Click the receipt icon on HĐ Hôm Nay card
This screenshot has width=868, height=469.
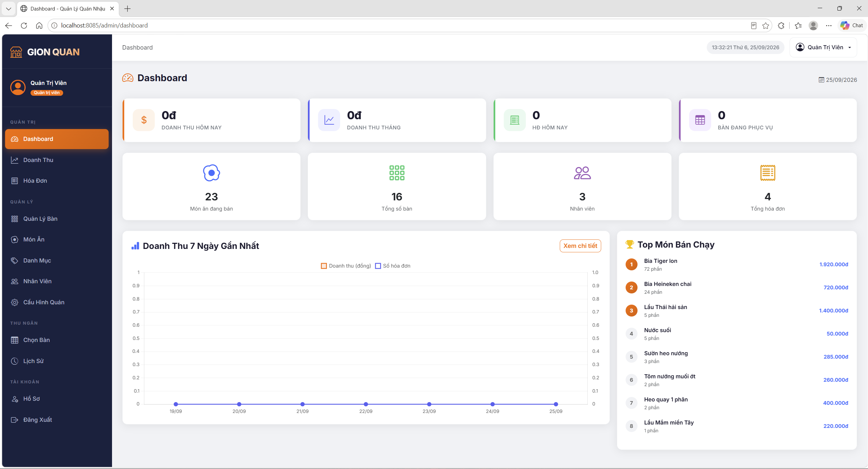point(515,120)
